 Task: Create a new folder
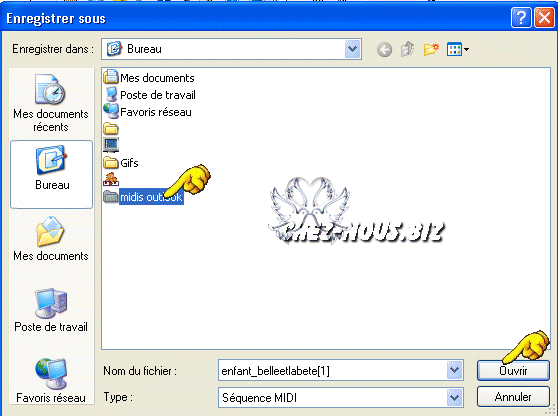pos(431,49)
